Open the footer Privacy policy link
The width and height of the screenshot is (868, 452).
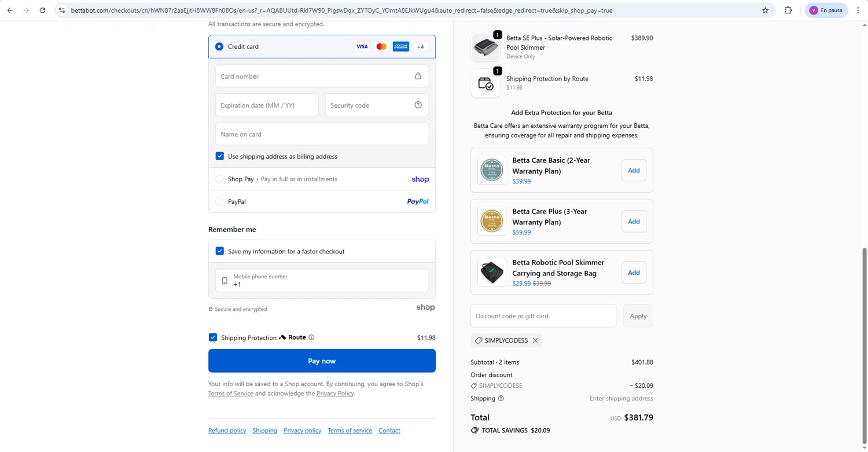coord(302,431)
